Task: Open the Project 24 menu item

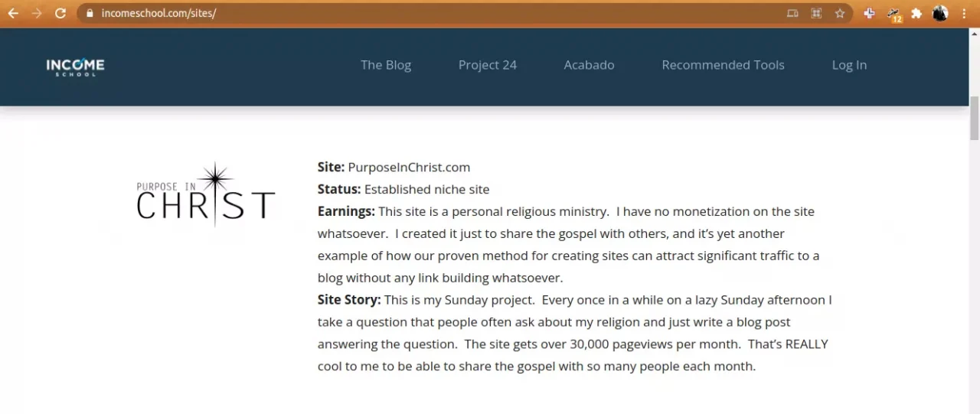Action: tap(488, 65)
